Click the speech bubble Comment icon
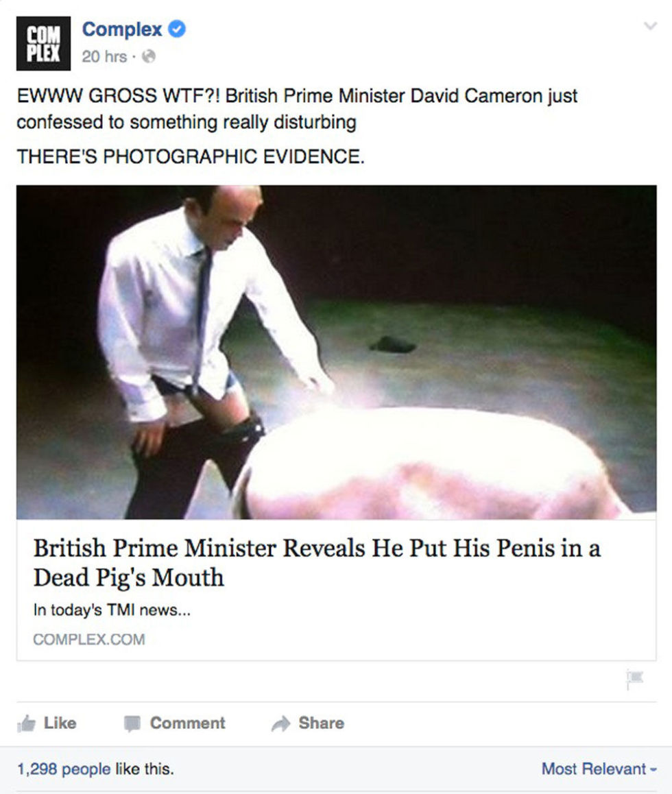 (x=132, y=723)
